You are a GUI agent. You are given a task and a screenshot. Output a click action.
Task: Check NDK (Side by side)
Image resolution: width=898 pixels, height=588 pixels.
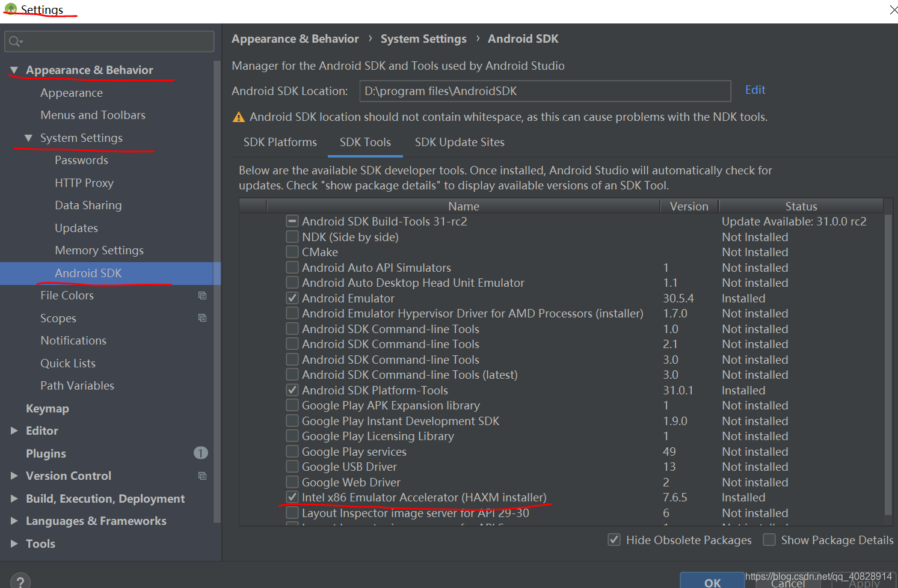coord(292,237)
